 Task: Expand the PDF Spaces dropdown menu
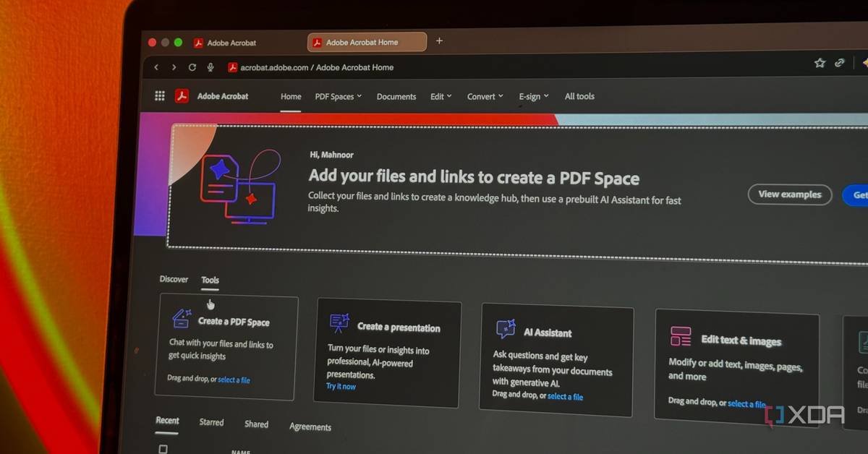coord(338,96)
